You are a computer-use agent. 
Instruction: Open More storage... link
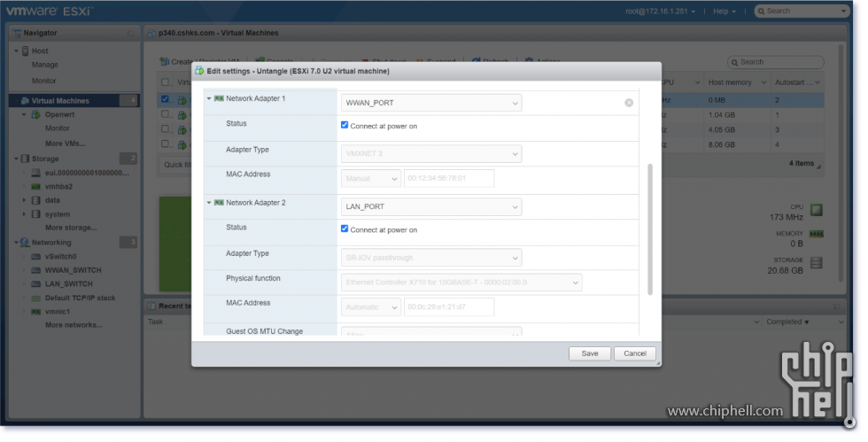[x=71, y=228]
